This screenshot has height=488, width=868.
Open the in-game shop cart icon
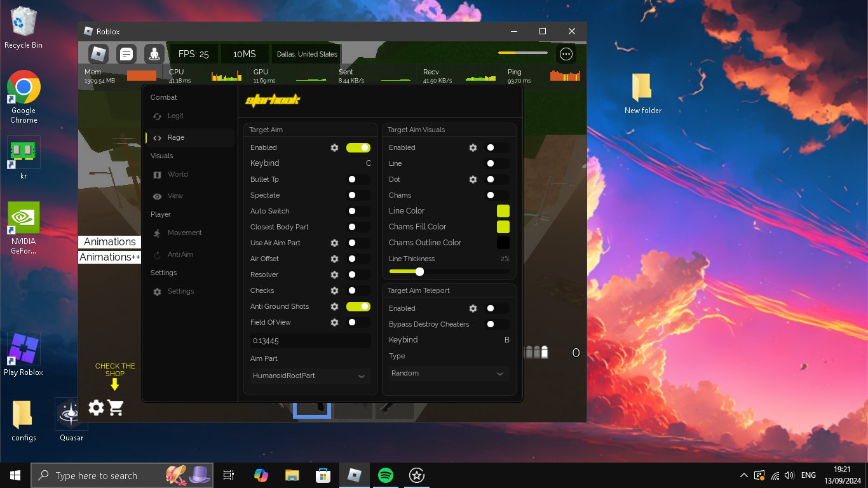coord(116,407)
